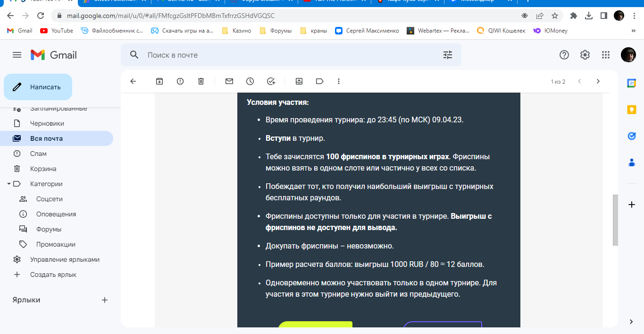Add email to Tasks

[271, 81]
